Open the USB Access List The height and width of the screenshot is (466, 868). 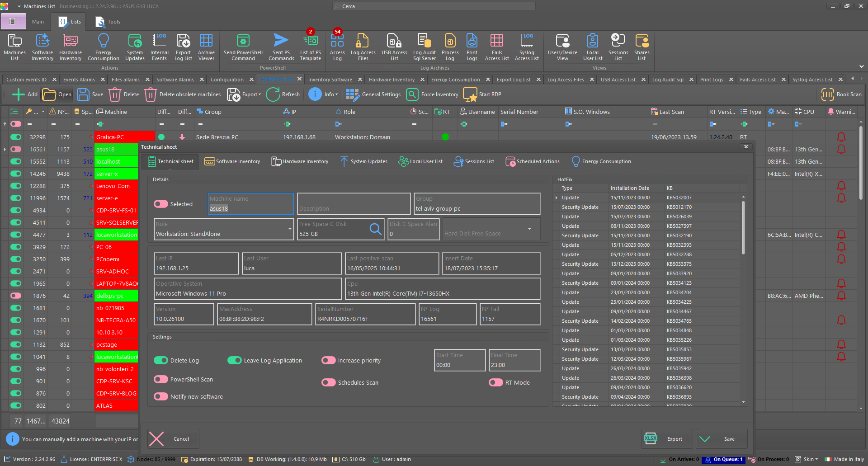(394, 45)
